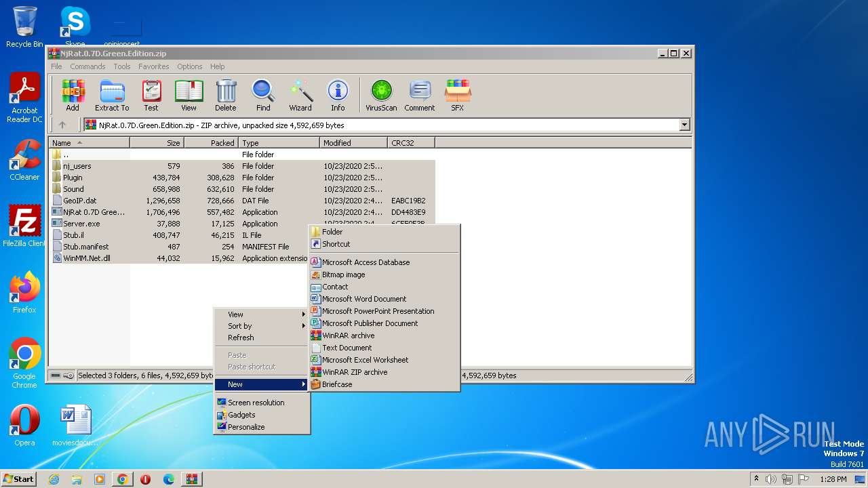868x488 pixels.
Task: Start VirusScan on the archive
Action: tap(381, 95)
